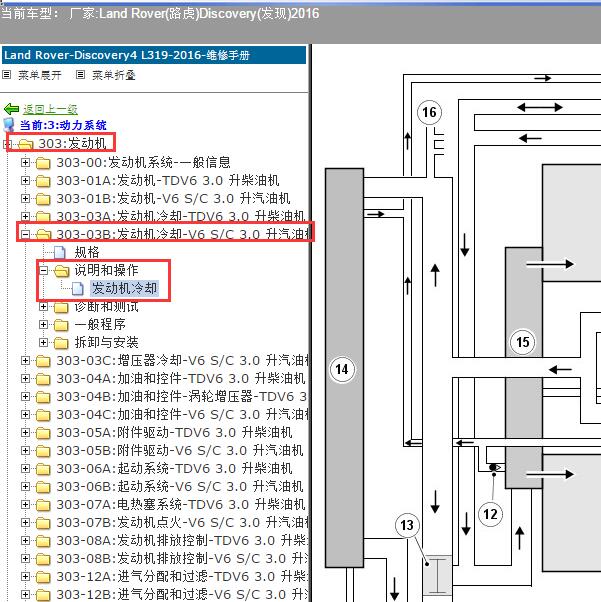Click the 菜单折叠 list icon
This screenshot has width=601, height=602.
[x=80, y=74]
